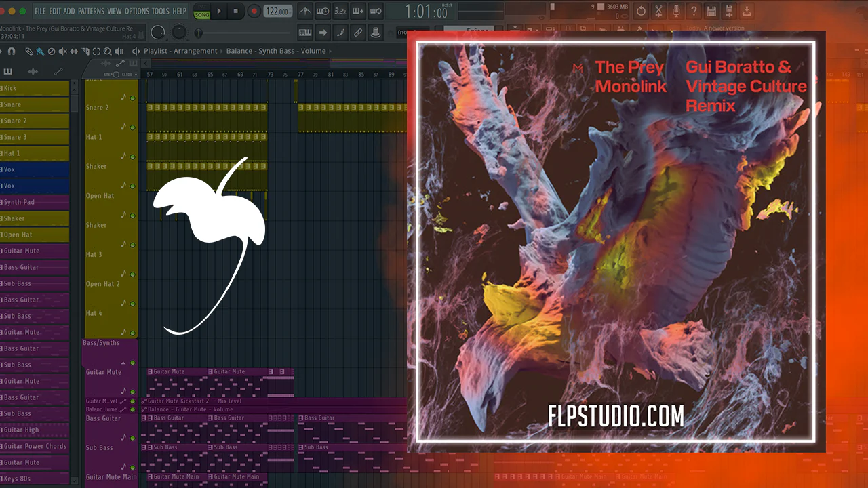The width and height of the screenshot is (868, 488).
Task: Click the microphone recording icon
Action: (676, 12)
